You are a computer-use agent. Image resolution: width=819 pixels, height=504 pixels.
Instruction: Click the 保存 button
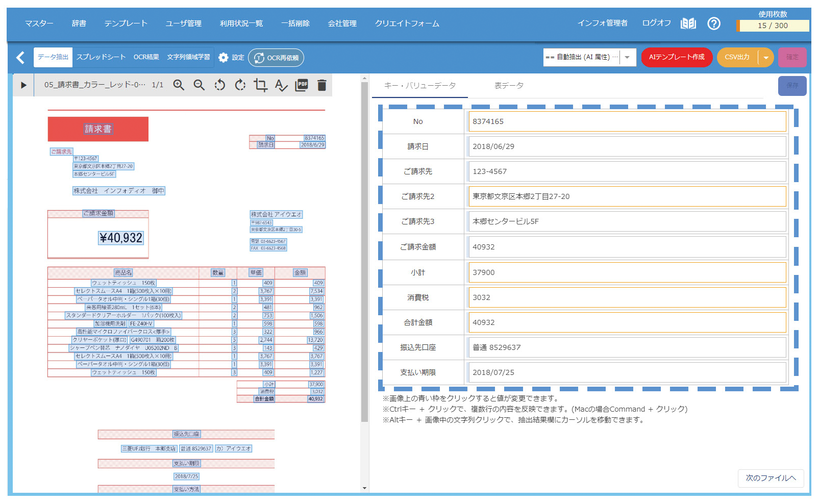tap(792, 86)
